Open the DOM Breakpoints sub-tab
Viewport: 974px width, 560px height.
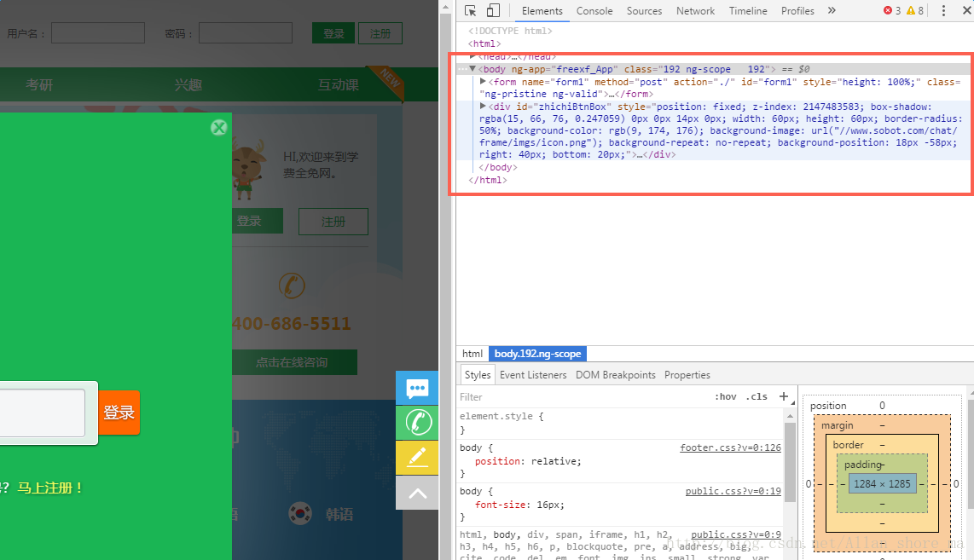click(x=616, y=375)
